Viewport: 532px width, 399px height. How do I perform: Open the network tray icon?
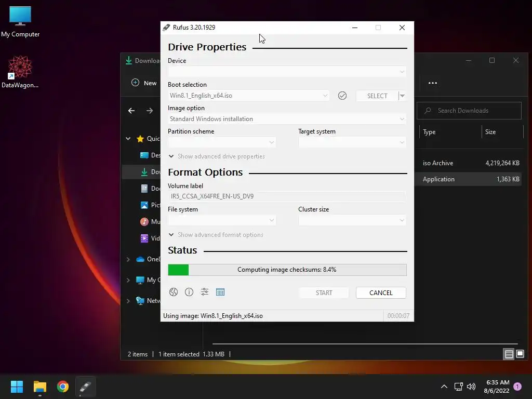coord(459,387)
